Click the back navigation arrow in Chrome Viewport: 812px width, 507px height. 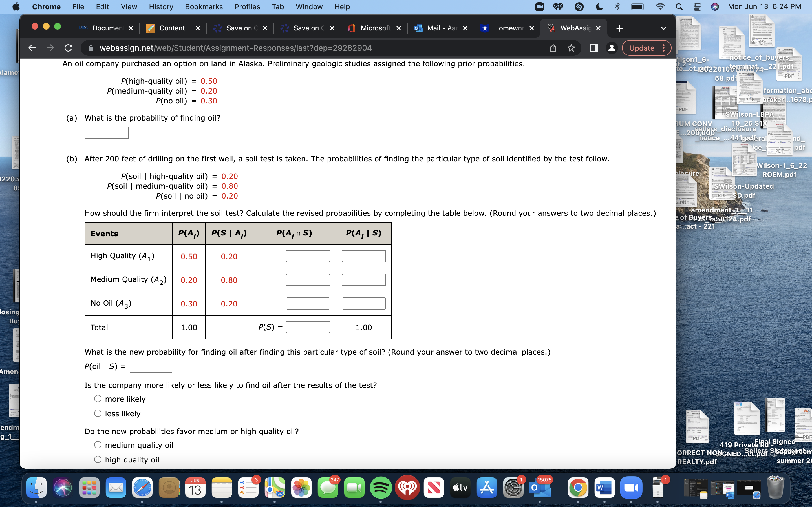pos(32,48)
